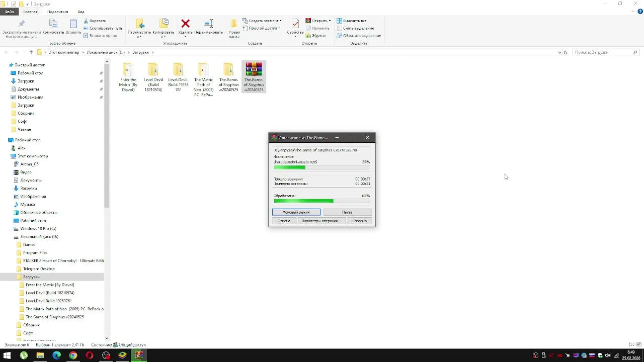Screen dimensions: 644x362
Task: Open Opera from the taskbar
Action: [x=90, y=355]
